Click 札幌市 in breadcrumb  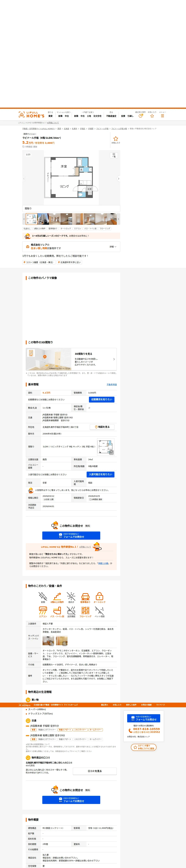point(74,129)
